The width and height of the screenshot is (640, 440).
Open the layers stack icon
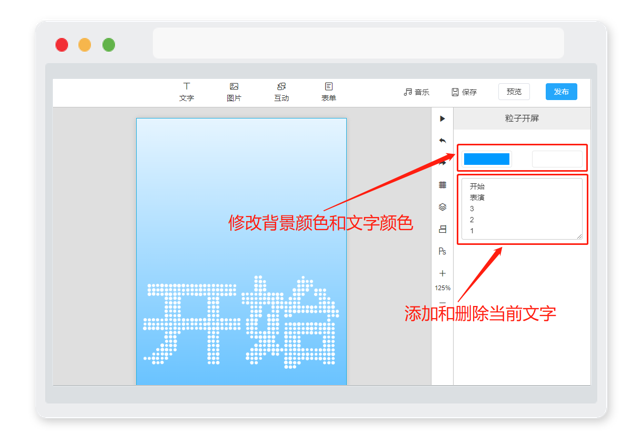(x=442, y=207)
